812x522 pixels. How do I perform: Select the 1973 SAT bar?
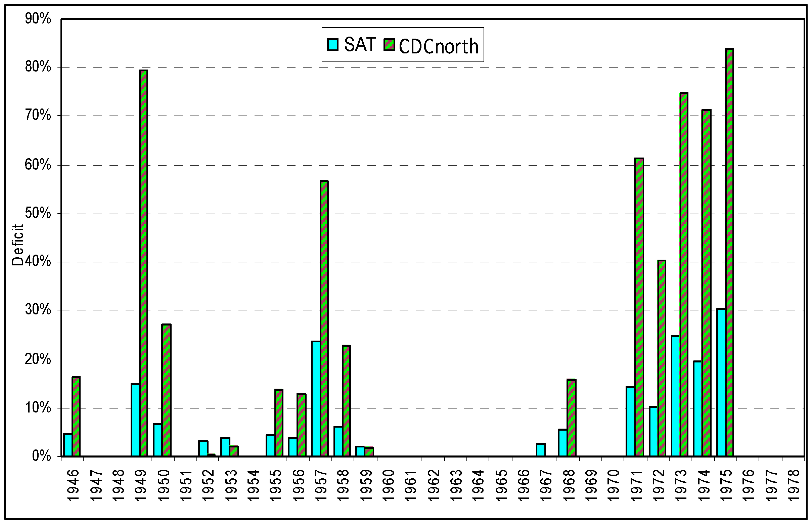tap(675, 396)
